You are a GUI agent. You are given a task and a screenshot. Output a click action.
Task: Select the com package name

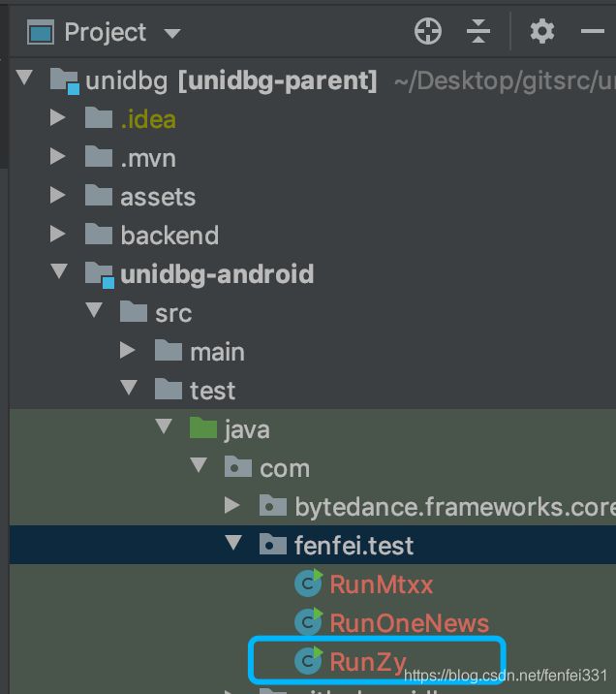(285, 469)
